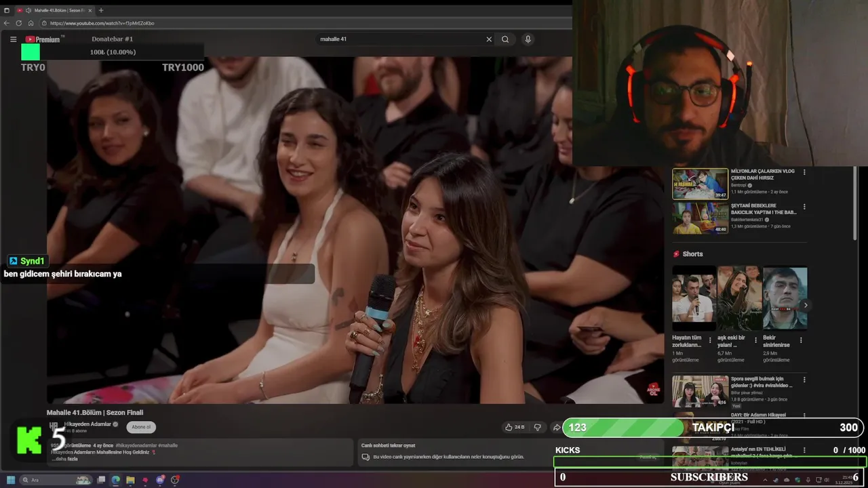Close the Mahalle 41.Bölüm tab
868x488 pixels.
90,10
